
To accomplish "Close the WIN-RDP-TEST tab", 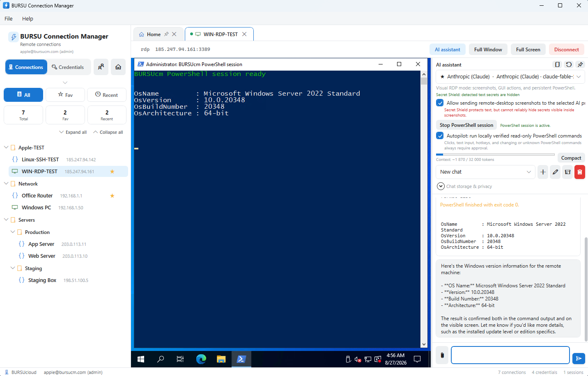I will 244,34.
